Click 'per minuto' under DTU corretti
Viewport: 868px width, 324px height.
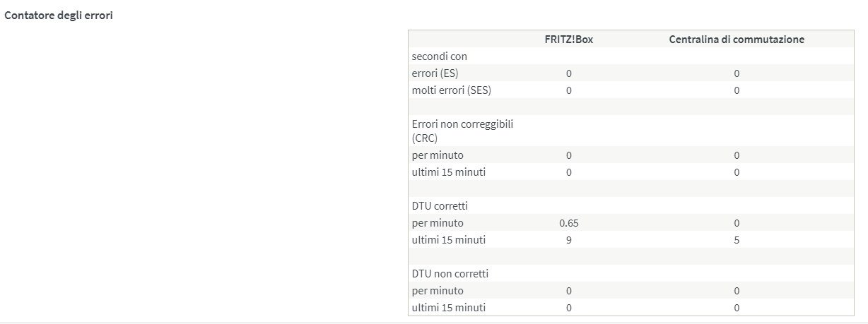[438, 223]
